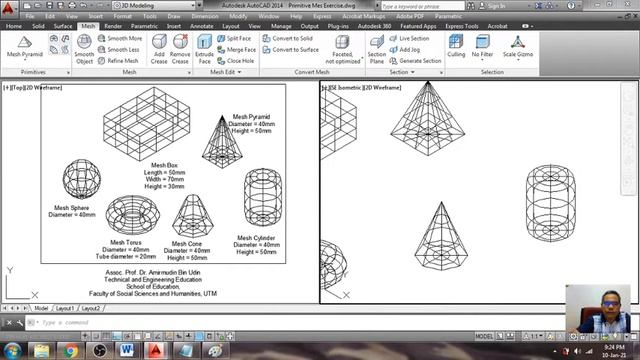Click the Live Section icon
This screenshot has height=360, width=640.
393,38
